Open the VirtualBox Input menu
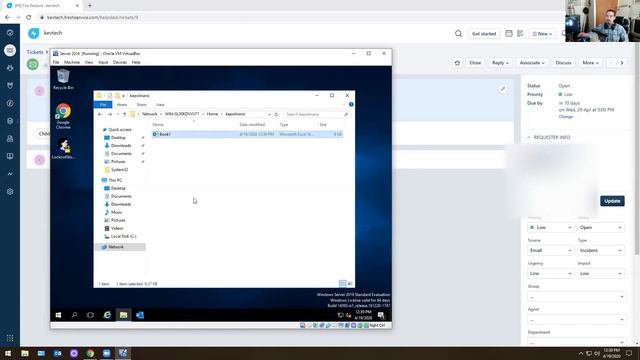This screenshot has width=640, height=360. pyautogui.click(x=103, y=62)
